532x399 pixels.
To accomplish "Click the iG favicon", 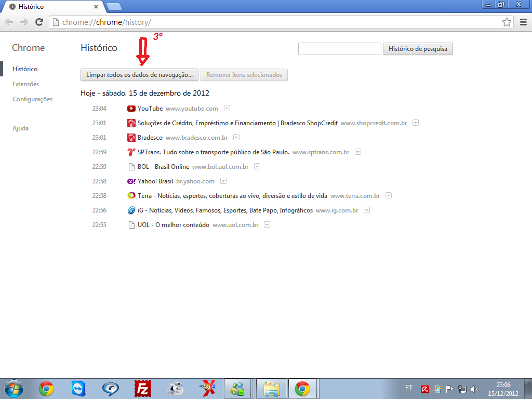I will pos(131,211).
